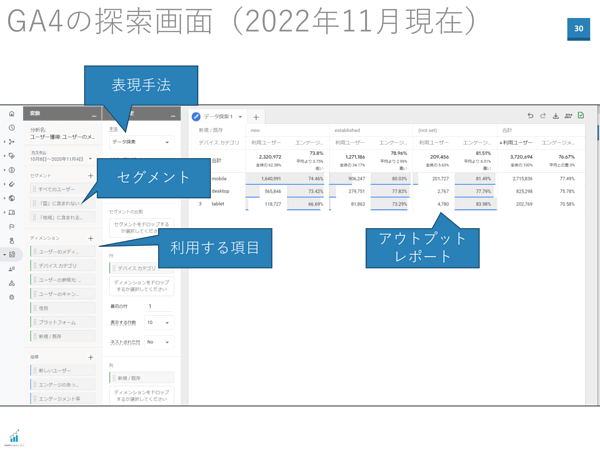Open the Conversions flag icon in sidebar

point(11,227)
